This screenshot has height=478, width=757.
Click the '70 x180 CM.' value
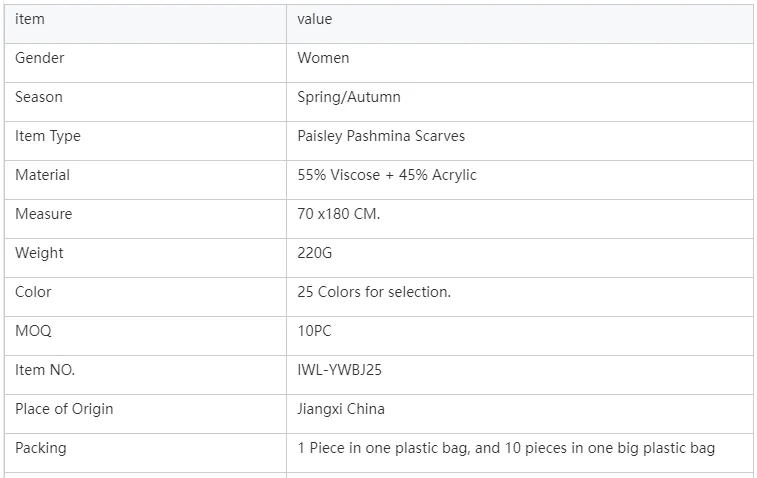(338, 214)
